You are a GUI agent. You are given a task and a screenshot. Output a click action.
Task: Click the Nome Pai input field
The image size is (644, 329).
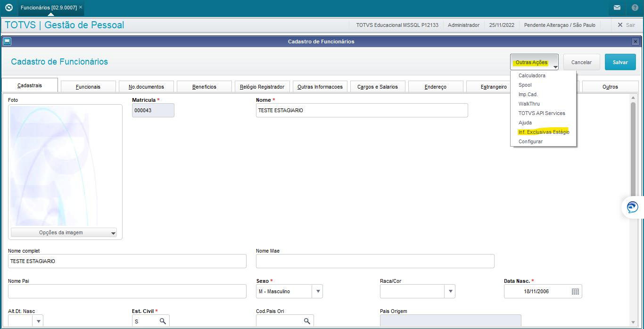click(127, 291)
